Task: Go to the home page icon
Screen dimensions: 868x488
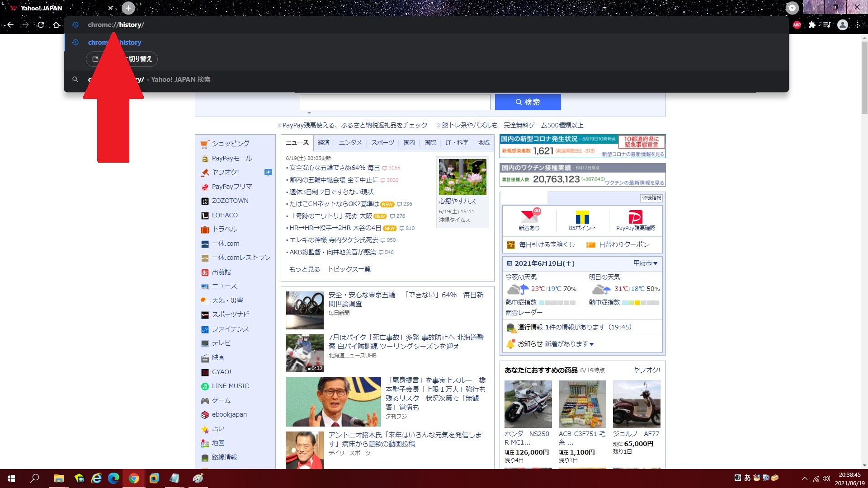Action: pyautogui.click(x=56, y=25)
